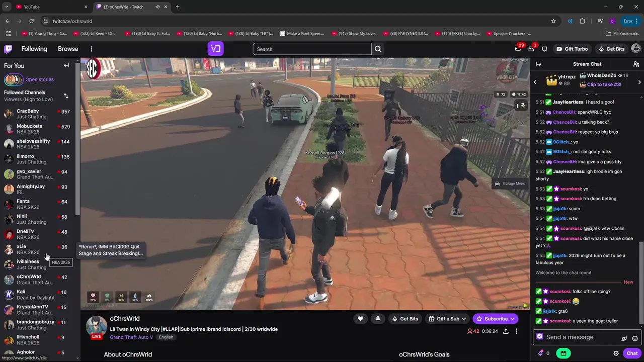The image size is (644, 362).
Task: Toggle stream notifications bell
Action: coord(378,319)
